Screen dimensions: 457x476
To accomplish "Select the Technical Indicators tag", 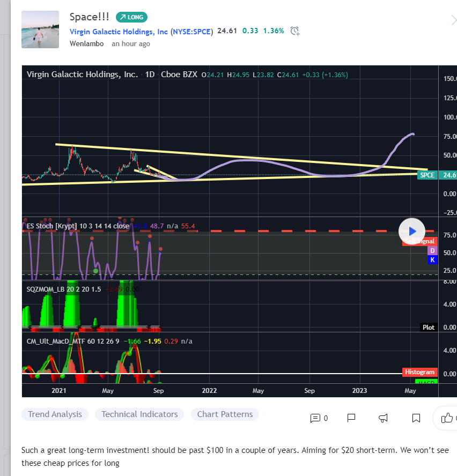I will point(139,414).
